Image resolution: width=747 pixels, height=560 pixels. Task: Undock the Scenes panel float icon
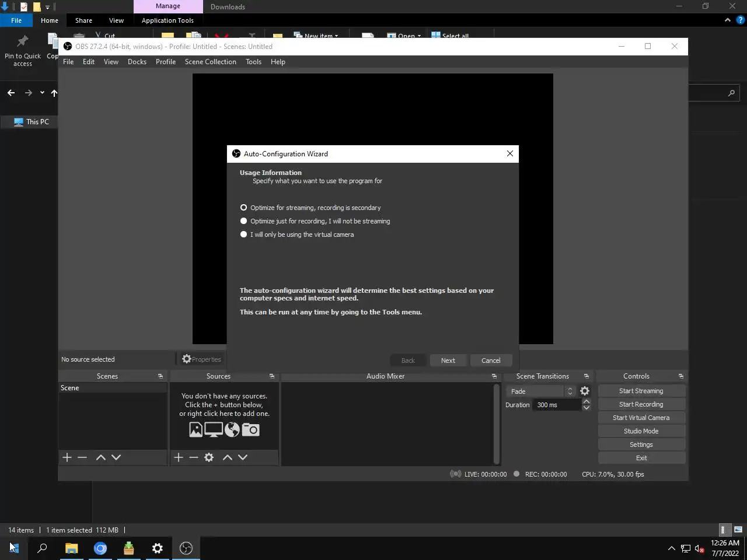click(160, 376)
